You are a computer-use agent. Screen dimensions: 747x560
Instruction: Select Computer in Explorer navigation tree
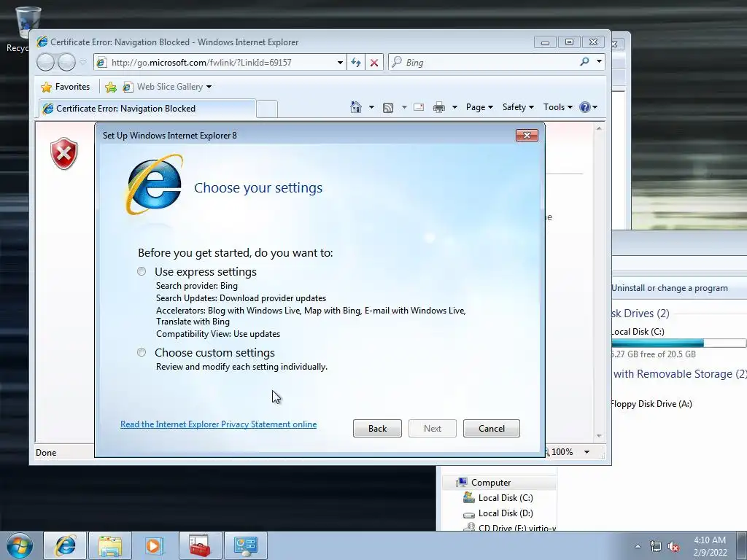[x=490, y=483]
